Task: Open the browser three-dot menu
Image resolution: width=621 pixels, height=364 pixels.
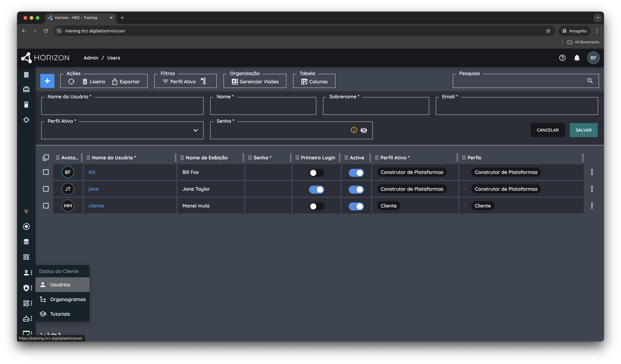Action: click(597, 31)
